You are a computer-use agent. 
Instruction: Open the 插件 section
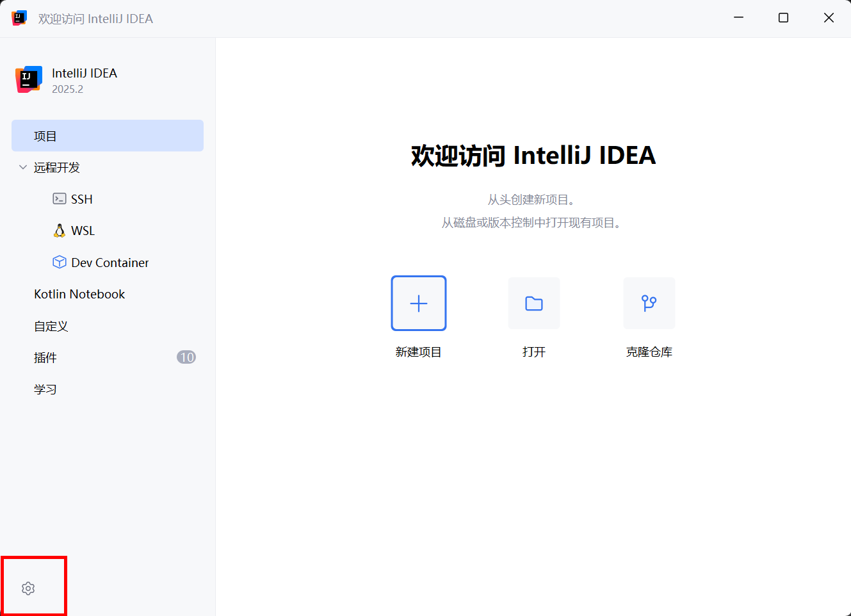pos(45,357)
